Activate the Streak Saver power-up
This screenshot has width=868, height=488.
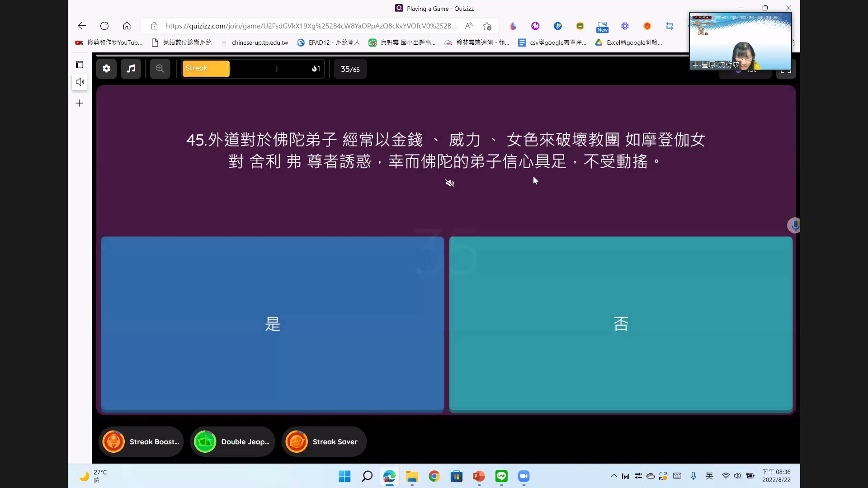(x=324, y=441)
